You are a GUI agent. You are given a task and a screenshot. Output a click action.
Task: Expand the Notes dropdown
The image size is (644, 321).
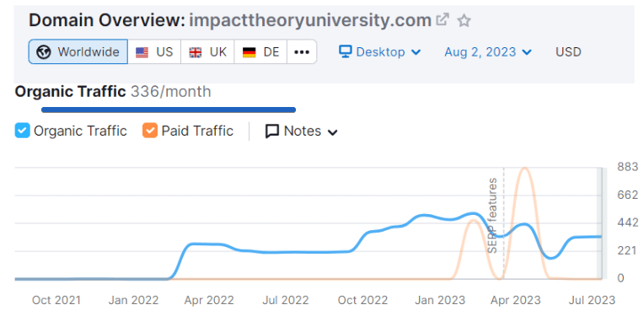[x=302, y=131]
